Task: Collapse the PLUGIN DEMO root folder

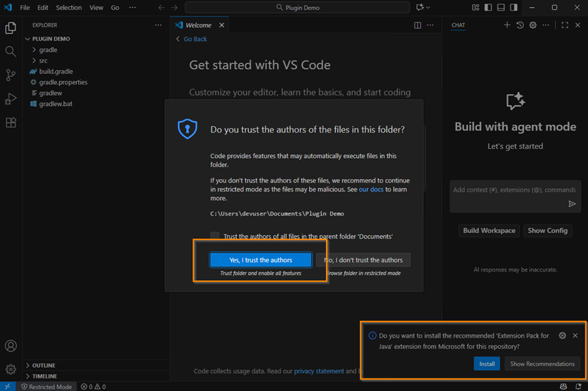Action: (28, 39)
